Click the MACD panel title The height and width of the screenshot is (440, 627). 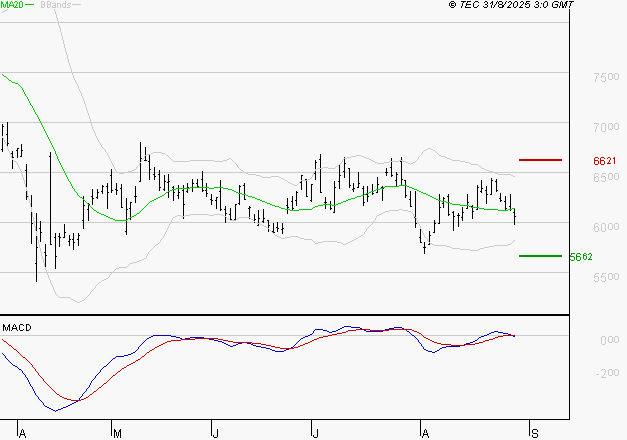click(18, 327)
